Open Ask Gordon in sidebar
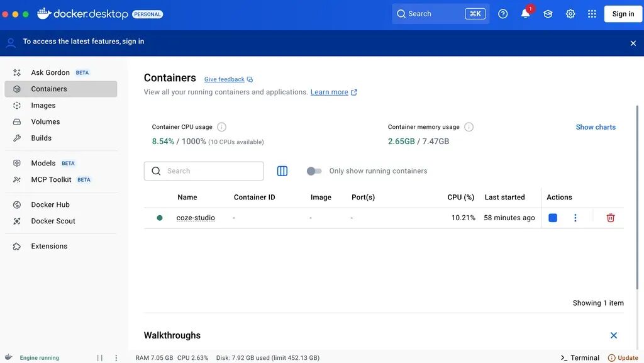Screen dimensions: 644x363 [x=61, y=73]
